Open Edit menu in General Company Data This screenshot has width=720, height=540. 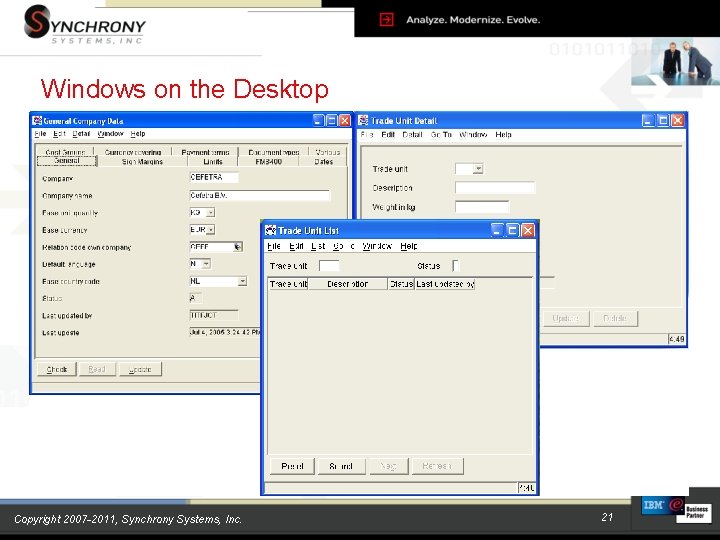[59, 134]
